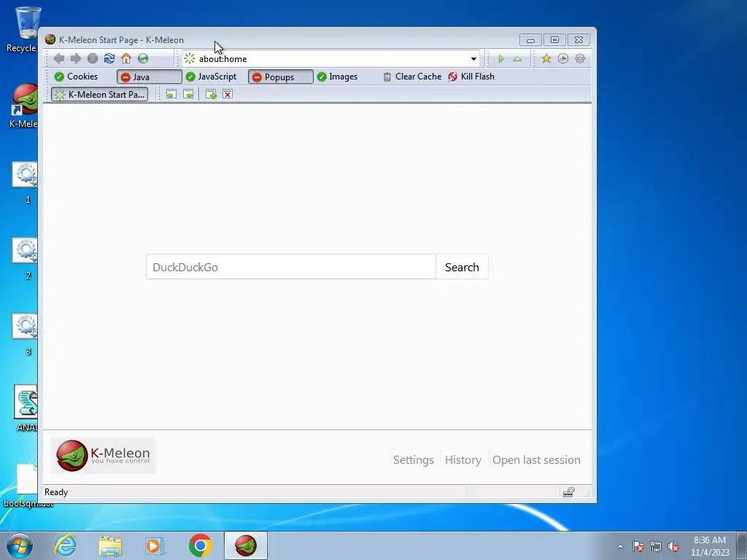Toggle Images loading
Viewport: 747px width, 560px height.
coord(337,77)
